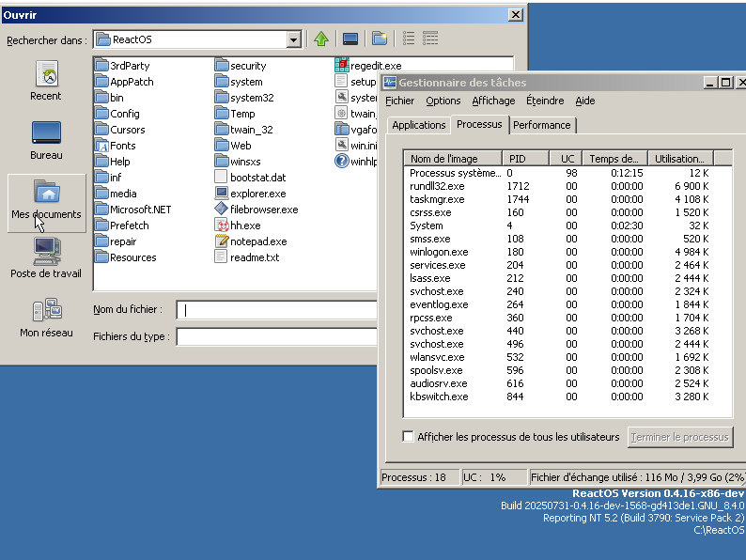Switch to the Performance tab
Screen dimensions: 746x560
(542, 125)
